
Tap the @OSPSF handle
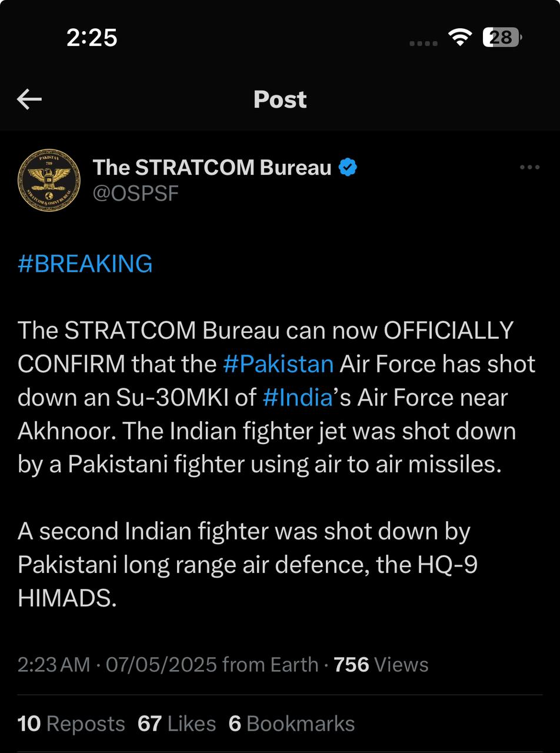(136, 193)
